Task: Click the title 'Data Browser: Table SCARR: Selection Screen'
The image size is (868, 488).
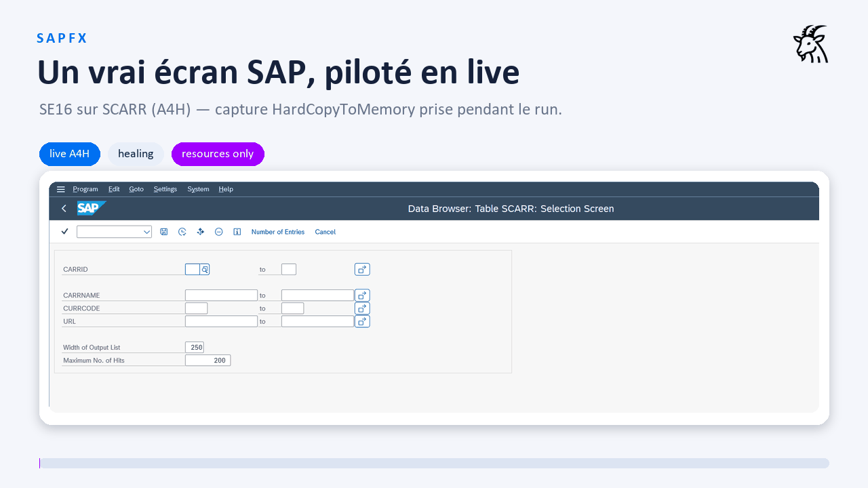Action: pos(511,209)
